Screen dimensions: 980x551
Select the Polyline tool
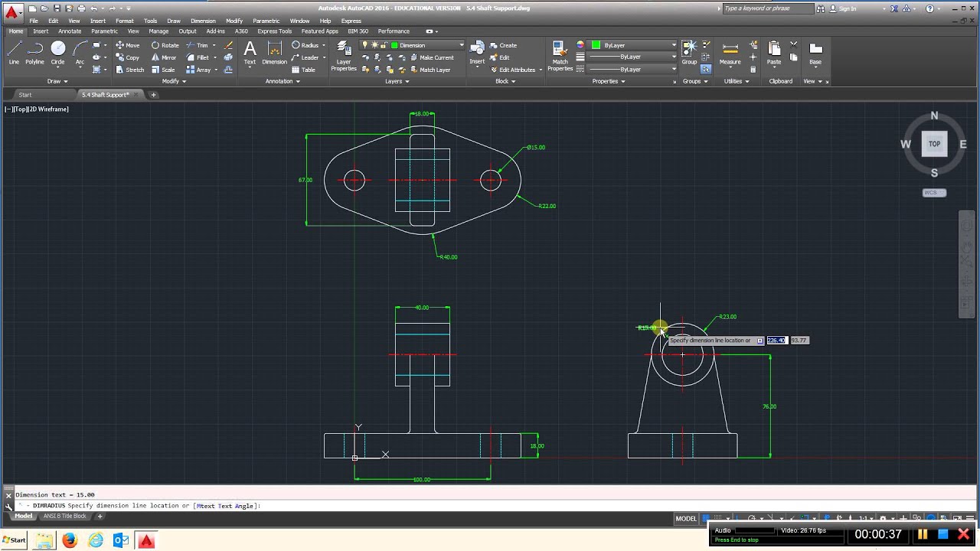pyautogui.click(x=34, y=52)
